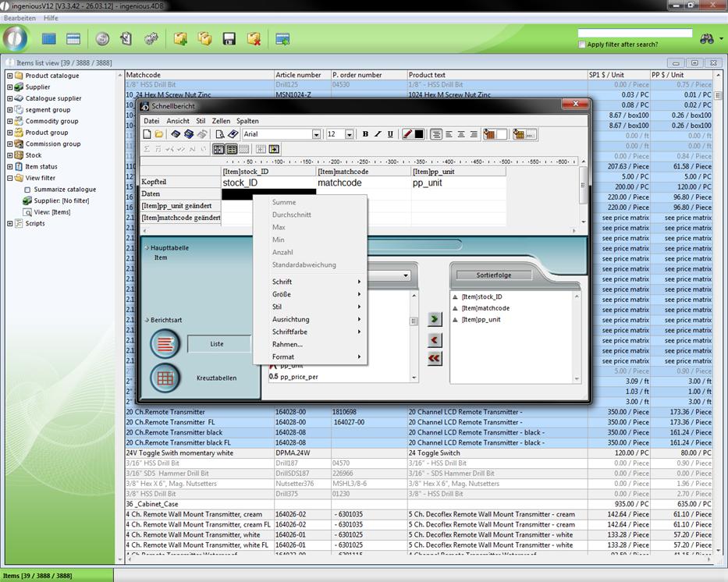Viewport: 728px width, 582px height.
Task: Click the search input field at top right
Action: pos(634,34)
